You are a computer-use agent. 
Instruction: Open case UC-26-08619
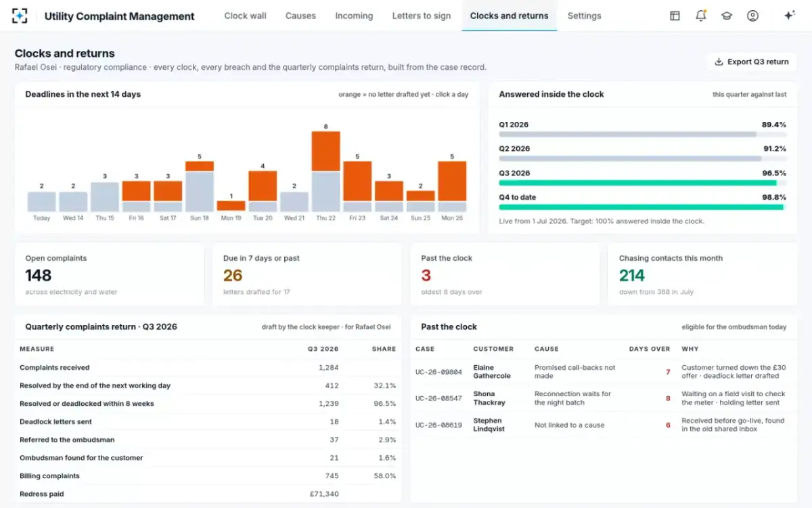438,425
